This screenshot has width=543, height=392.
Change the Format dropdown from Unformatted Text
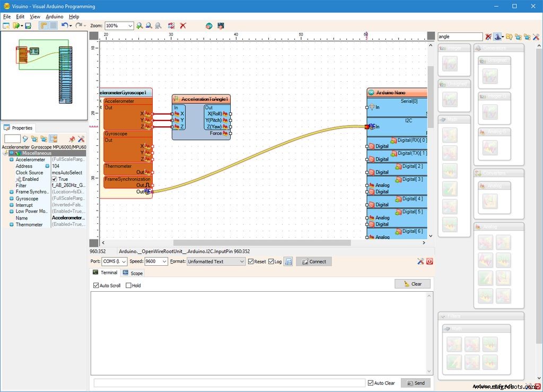(x=241, y=261)
